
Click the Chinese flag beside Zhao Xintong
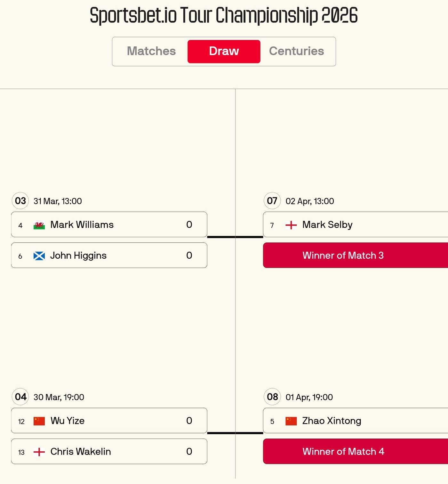tap(291, 421)
